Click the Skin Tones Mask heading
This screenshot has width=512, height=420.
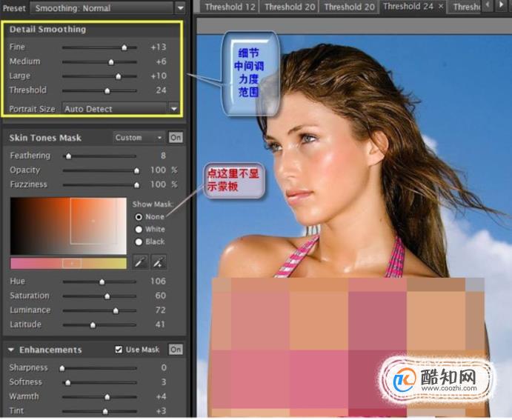point(45,138)
